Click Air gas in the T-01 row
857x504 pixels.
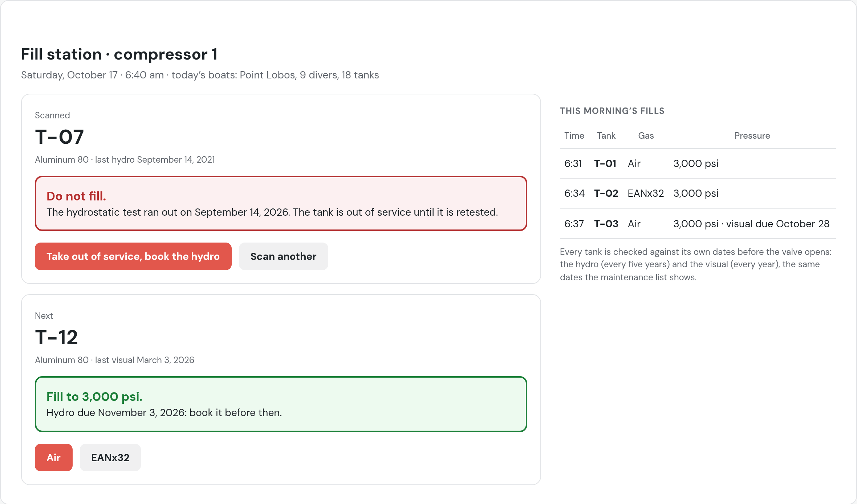click(x=634, y=163)
